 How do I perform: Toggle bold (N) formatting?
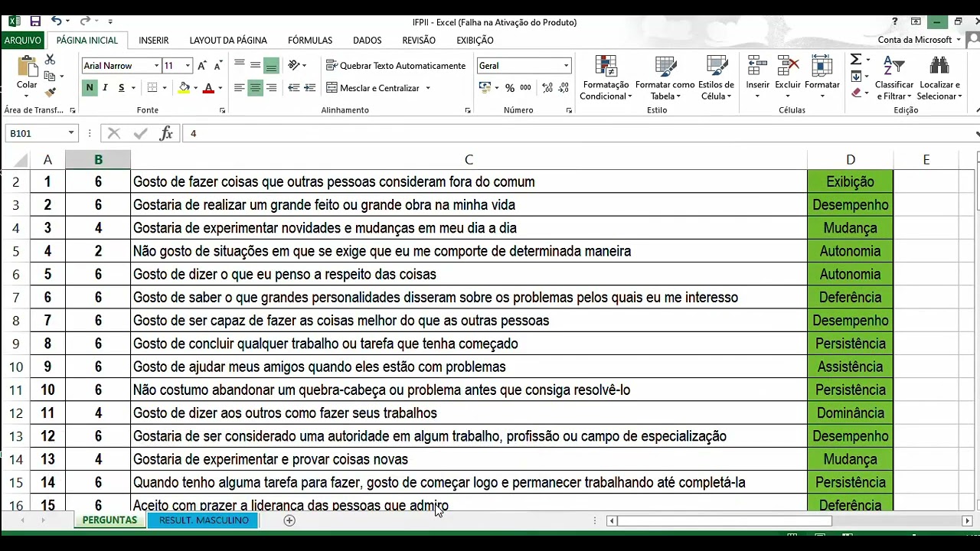90,88
